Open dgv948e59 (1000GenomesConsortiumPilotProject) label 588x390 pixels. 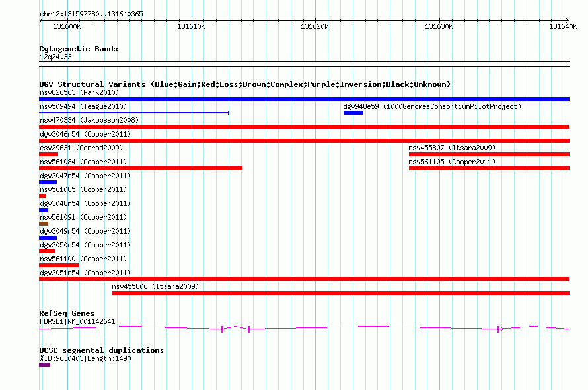coord(432,106)
